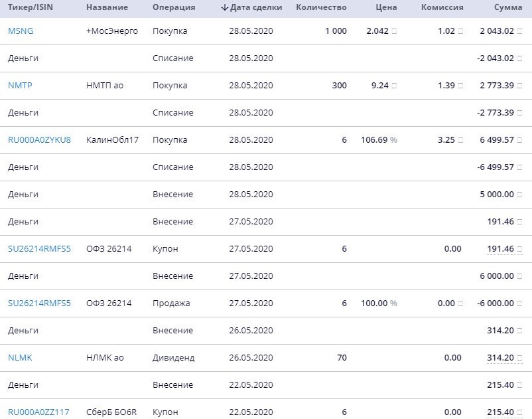
Task: Click Купон in the RU000A0ZZ117 row
Action: [x=165, y=412]
